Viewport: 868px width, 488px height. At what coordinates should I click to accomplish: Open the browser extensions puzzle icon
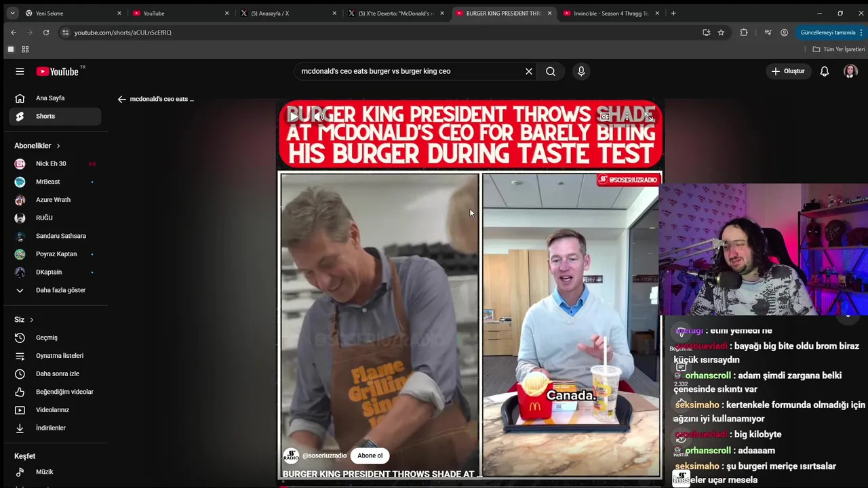pos(744,33)
